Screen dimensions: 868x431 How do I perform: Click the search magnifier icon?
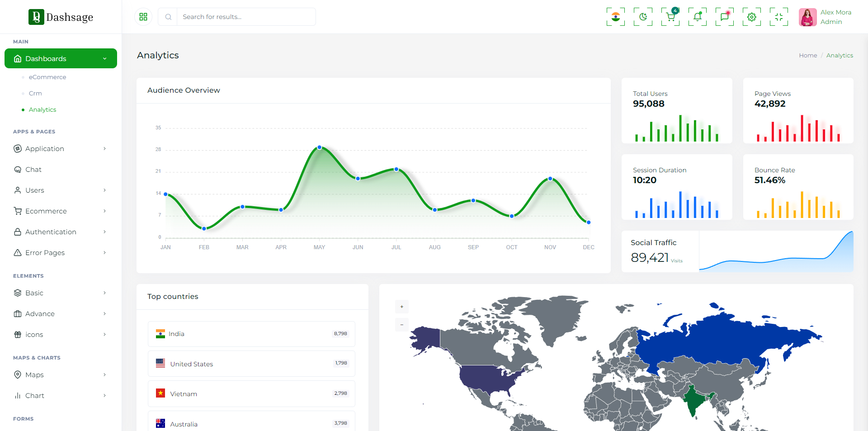click(168, 17)
